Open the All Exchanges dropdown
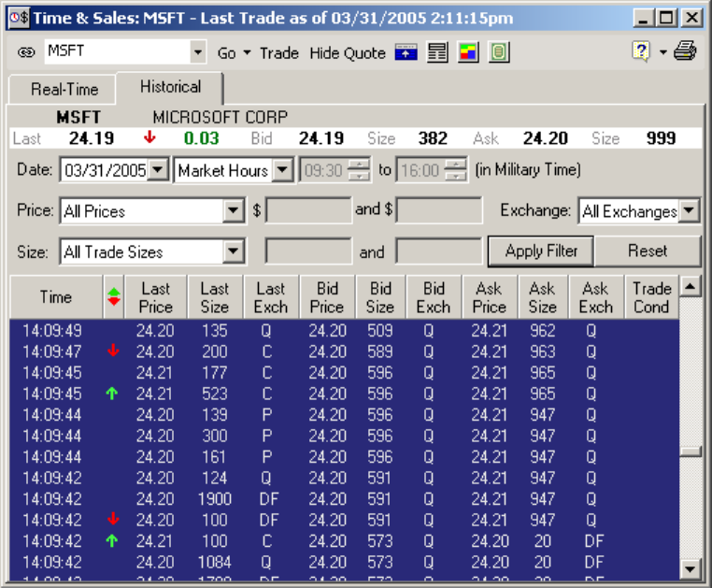 pos(689,210)
